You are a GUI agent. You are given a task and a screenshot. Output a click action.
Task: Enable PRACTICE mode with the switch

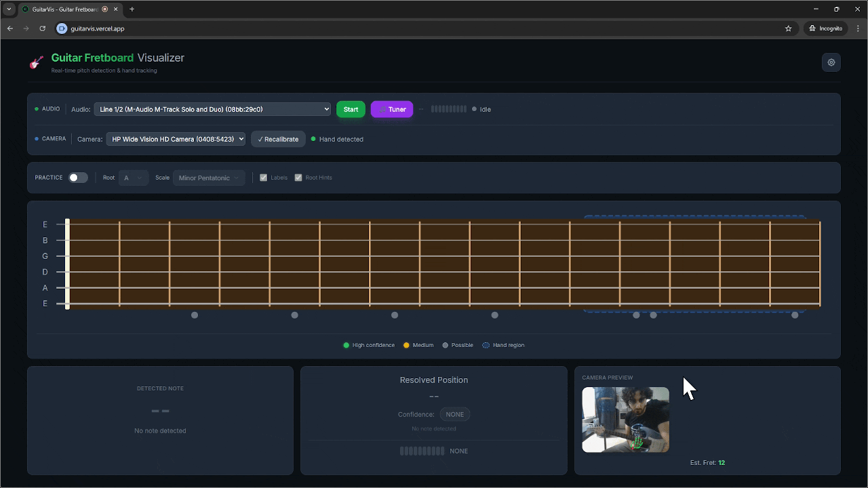click(77, 177)
